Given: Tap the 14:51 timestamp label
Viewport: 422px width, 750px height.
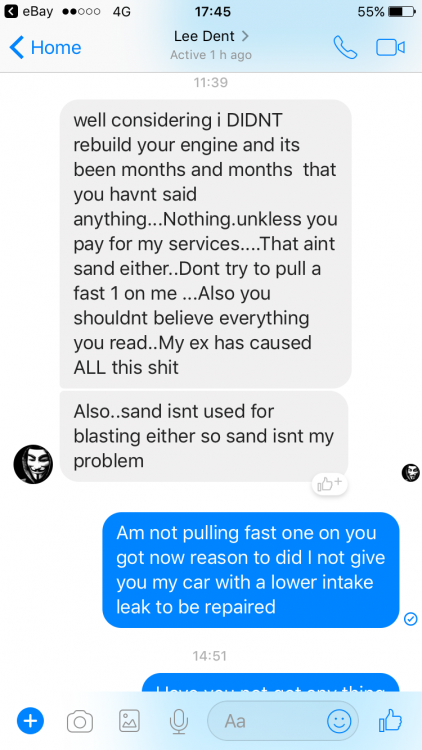Looking at the screenshot, I should pos(211,655).
